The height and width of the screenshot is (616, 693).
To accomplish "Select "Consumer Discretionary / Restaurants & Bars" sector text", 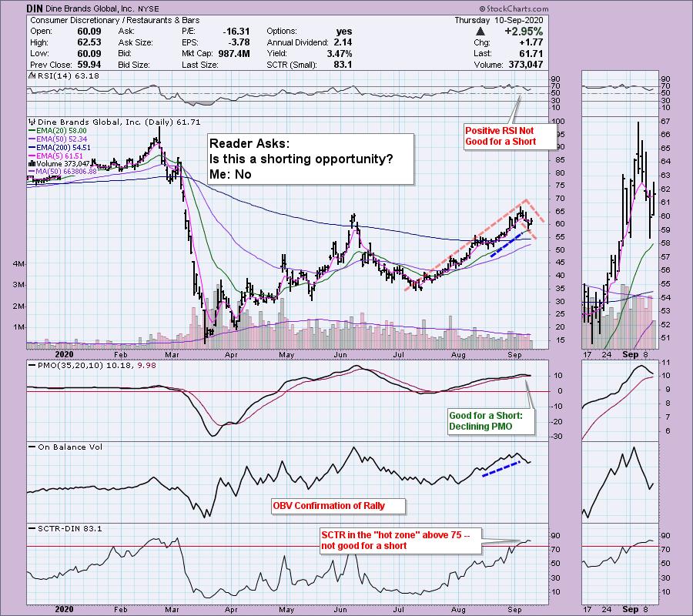I will (x=115, y=20).
